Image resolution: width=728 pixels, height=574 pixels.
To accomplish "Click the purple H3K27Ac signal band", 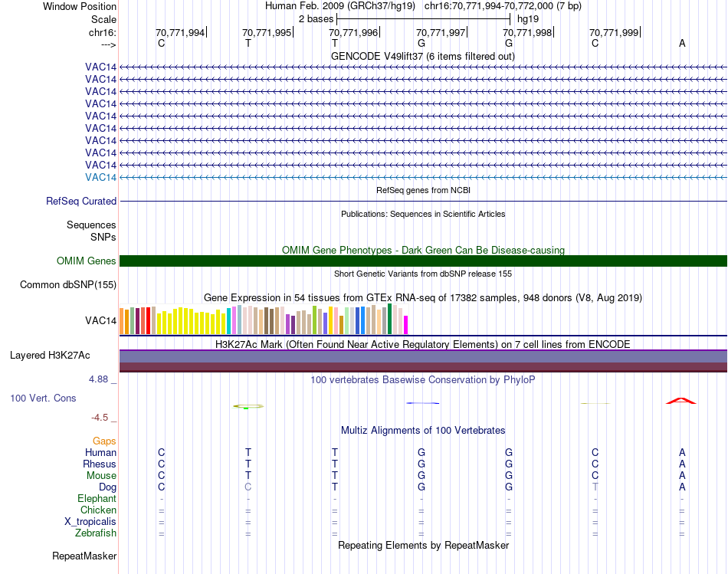I will (x=423, y=356).
